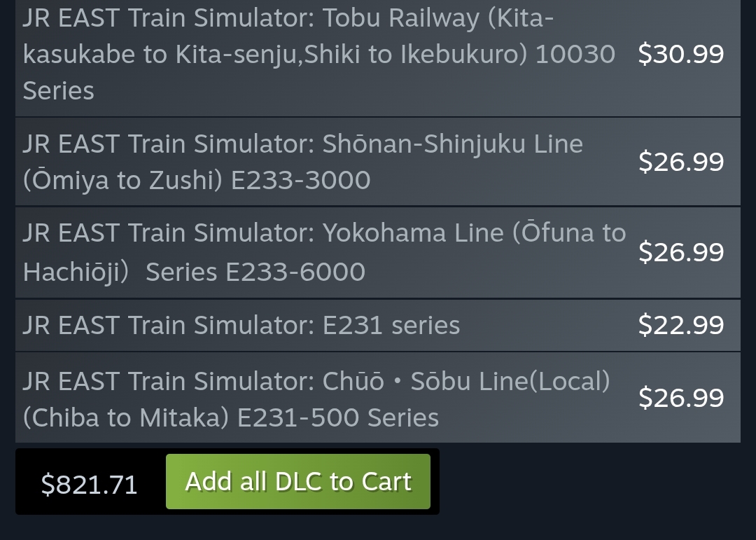Screen dimensions: 756x540
Task: Open the Shōnan-Shinjuku Line DLC entry
Action: [302, 162]
